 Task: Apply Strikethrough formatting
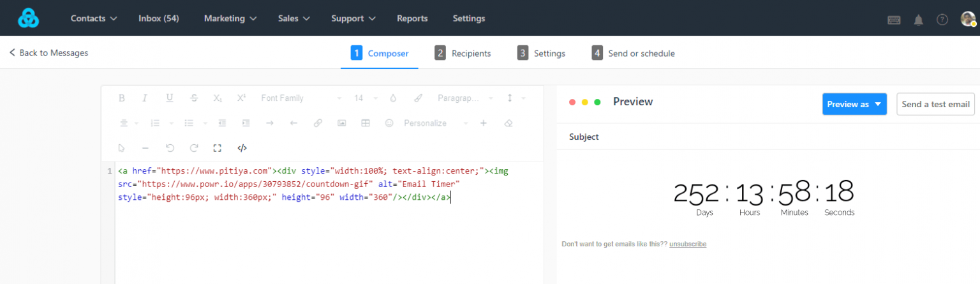(x=194, y=98)
